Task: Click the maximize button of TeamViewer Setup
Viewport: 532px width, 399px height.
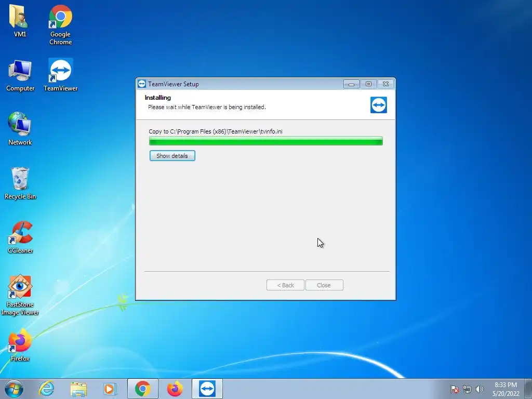Action: (x=368, y=84)
